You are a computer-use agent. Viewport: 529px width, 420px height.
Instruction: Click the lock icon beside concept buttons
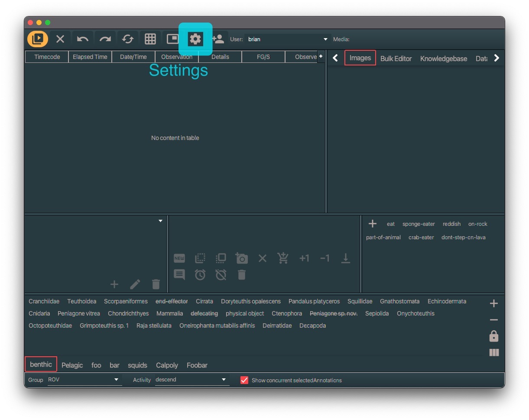pos(493,336)
